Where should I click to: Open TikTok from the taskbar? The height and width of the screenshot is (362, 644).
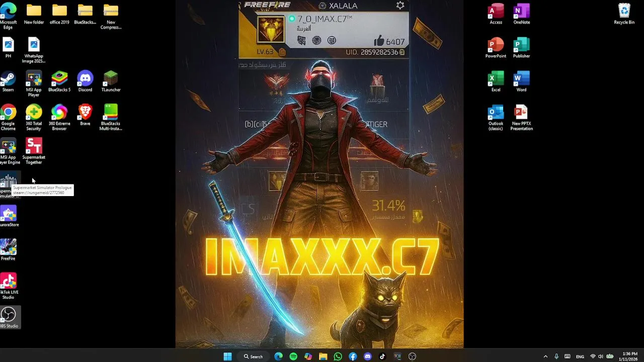(x=382, y=356)
